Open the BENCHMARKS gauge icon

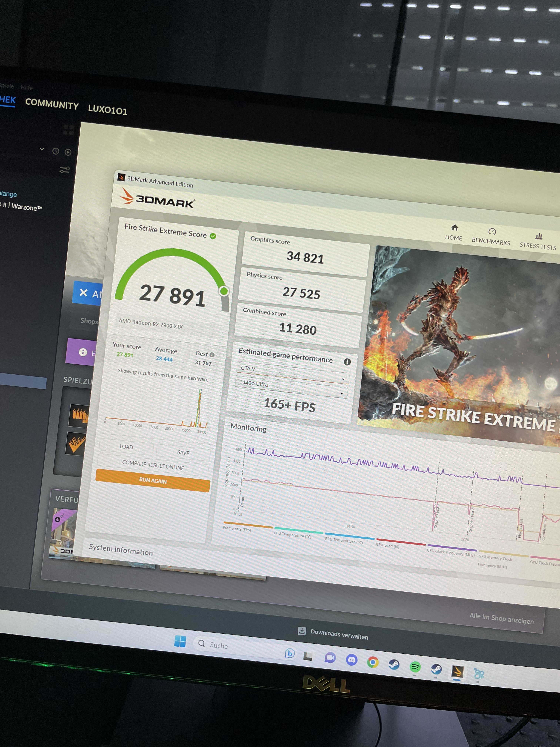click(492, 231)
